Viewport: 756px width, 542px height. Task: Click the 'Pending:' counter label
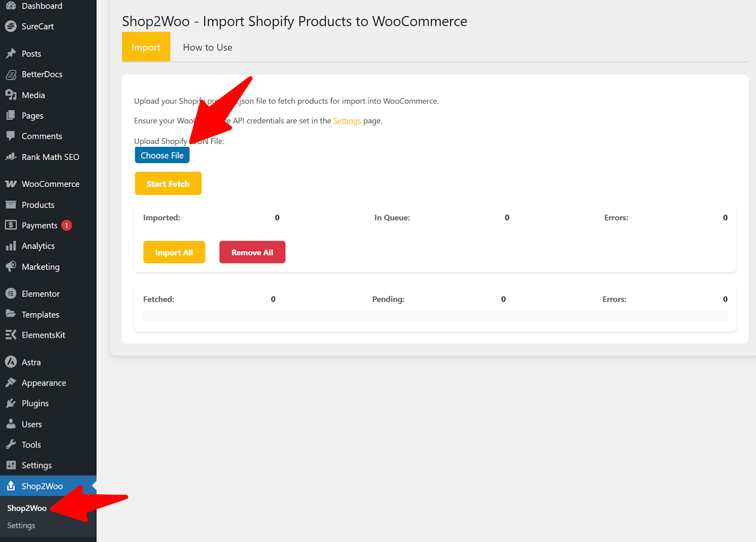[388, 299]
